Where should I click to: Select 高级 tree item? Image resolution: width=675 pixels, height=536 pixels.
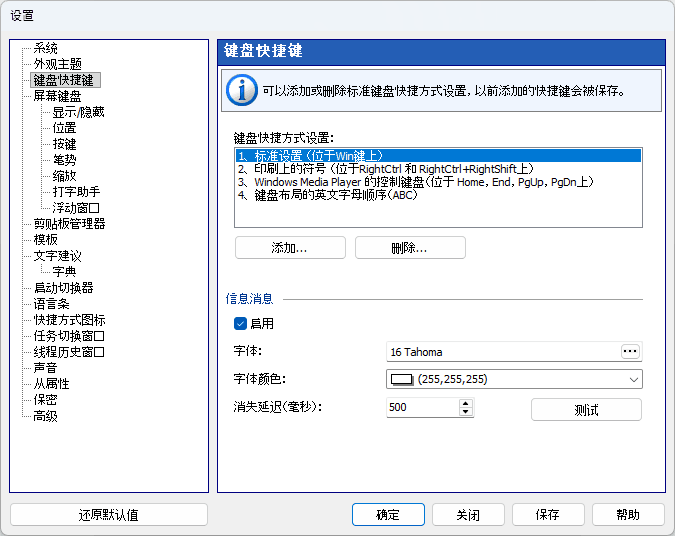tap(46, 416)
